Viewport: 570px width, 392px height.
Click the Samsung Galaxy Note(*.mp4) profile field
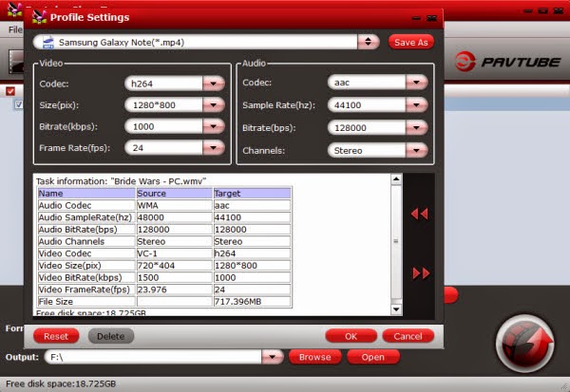(196, 42)
